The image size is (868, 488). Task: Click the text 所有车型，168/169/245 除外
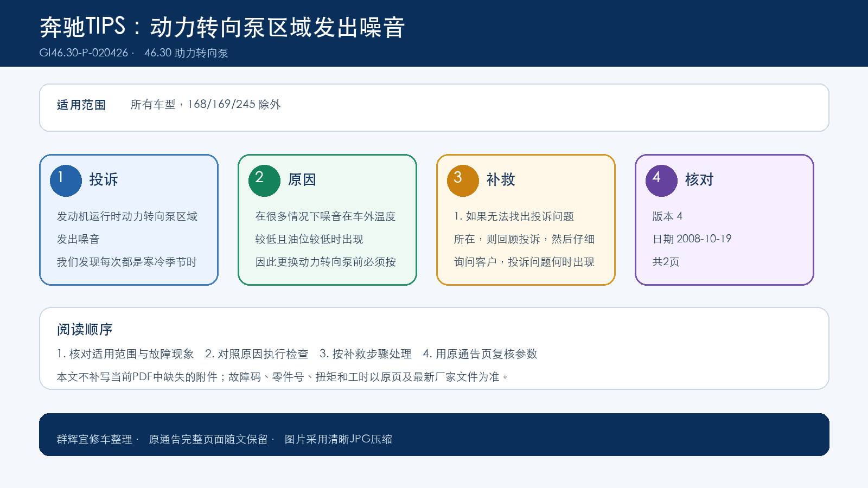[206, 104]
